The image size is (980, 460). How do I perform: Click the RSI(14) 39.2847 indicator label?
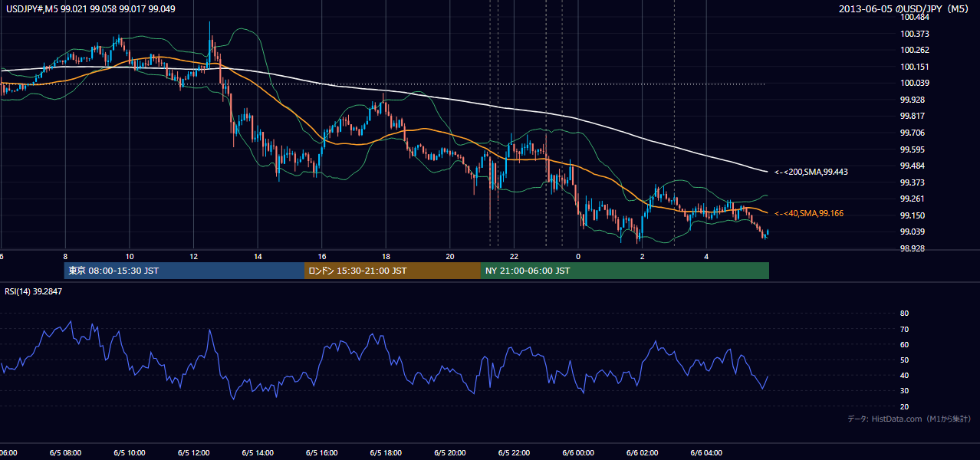[x=34, y=291]
